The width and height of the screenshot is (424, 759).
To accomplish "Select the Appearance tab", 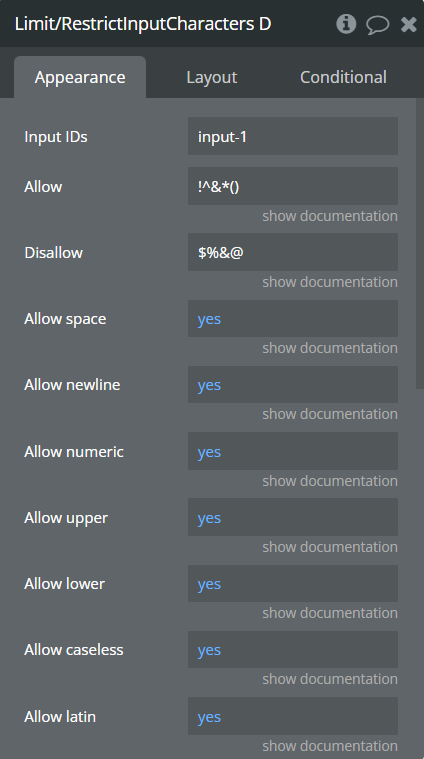I will [x=80, y=77].
